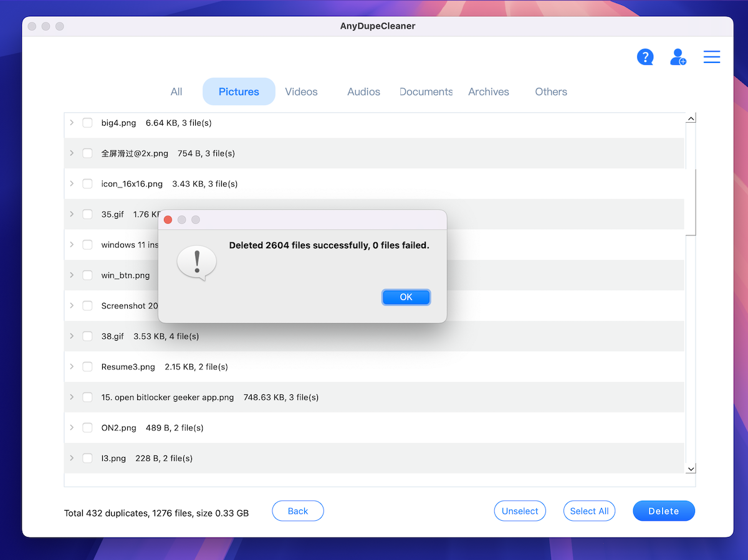Switch to the Videos tab
This screenshot has width=748, height=560.
tap(301, 92)
